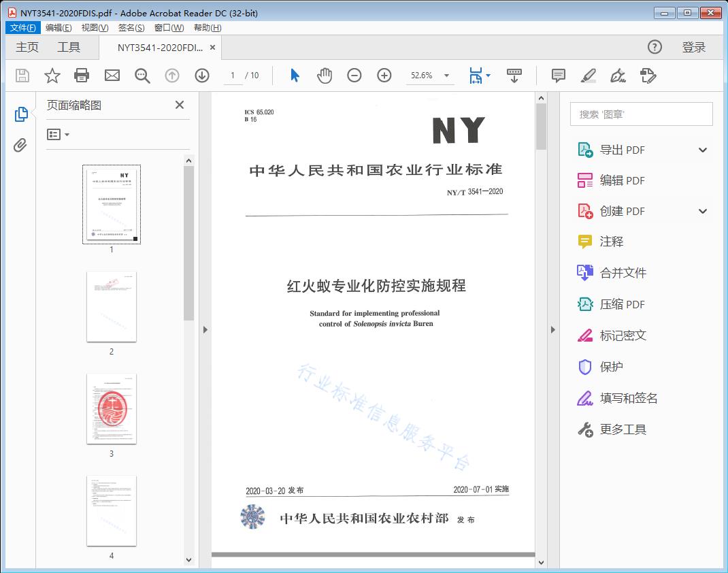Toggle the page thumbnails sidebar panel
Viewport: 728px width, 573px height.
click(19, 114)
